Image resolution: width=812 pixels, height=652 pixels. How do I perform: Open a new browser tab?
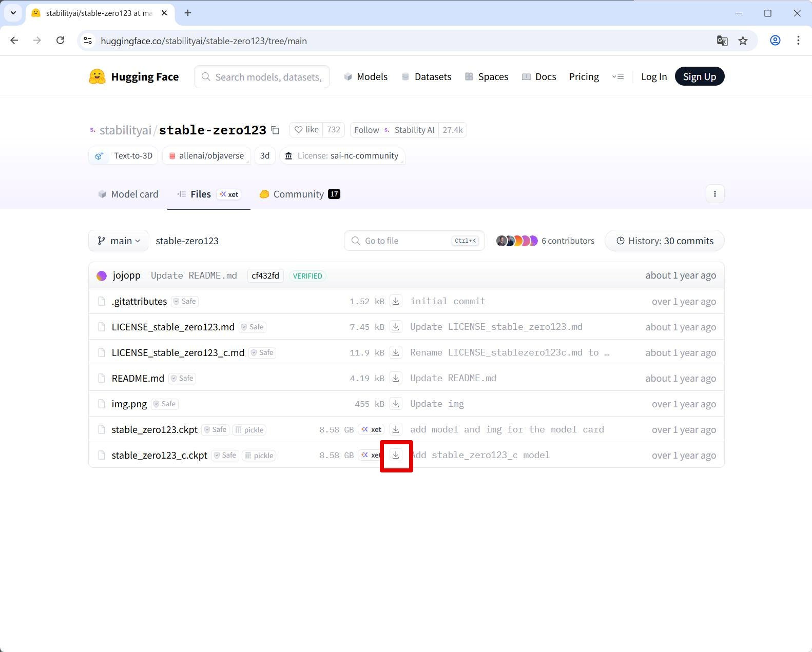pyautogui.click(x=188, y=13)
